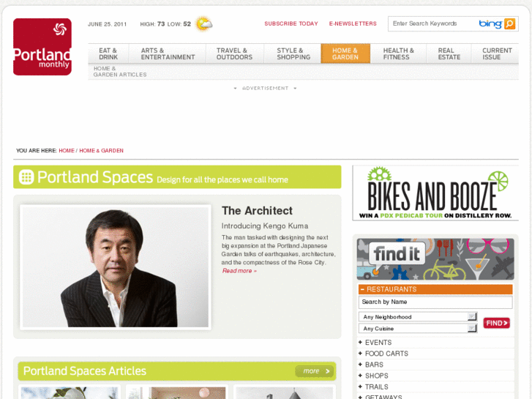The height and width of the screenshot is (399, 532).
Task: Click the E-Newsletters link
Action: click(353, 23)
